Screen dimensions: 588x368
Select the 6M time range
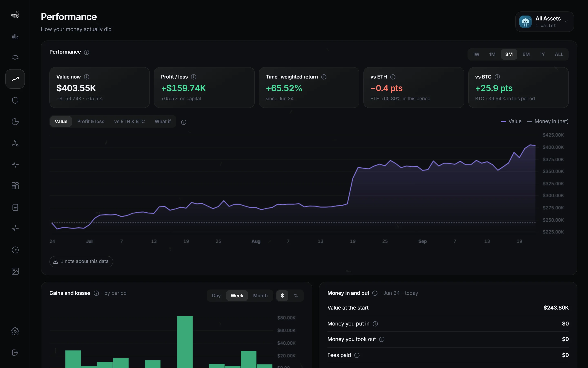(526, 54)
